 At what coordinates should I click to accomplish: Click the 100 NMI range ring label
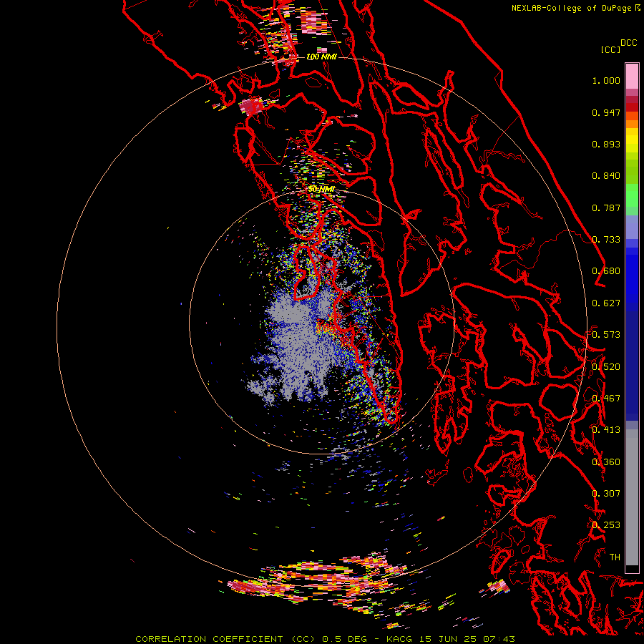click(x=321, y=57)
